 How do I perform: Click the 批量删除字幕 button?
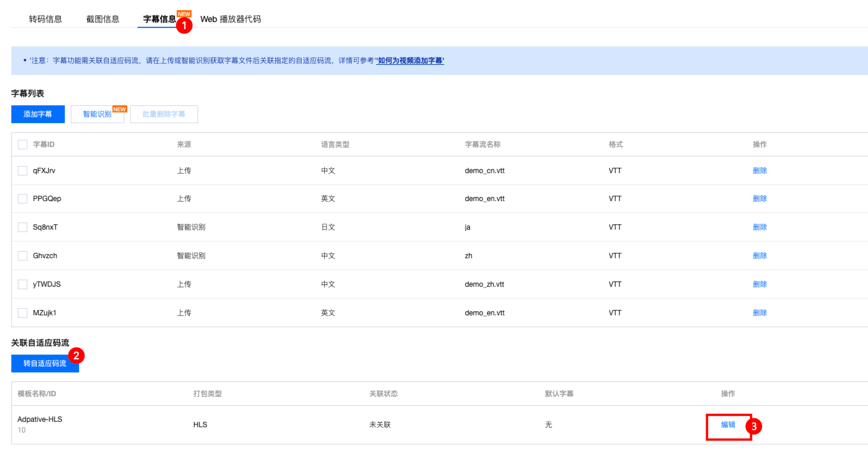pyautogui.click(x=164, y=114)
